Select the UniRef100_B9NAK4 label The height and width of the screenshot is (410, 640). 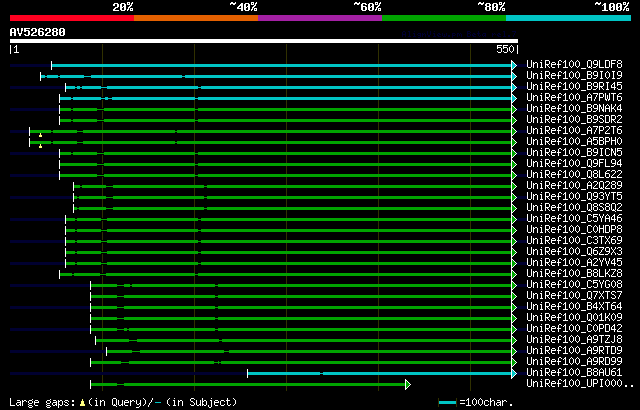574,109
